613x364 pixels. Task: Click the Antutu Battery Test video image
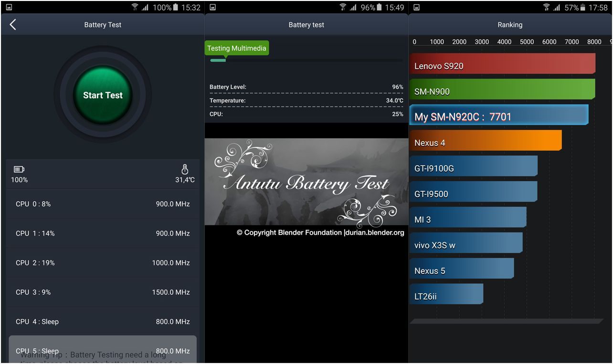(x=306, y=182)
